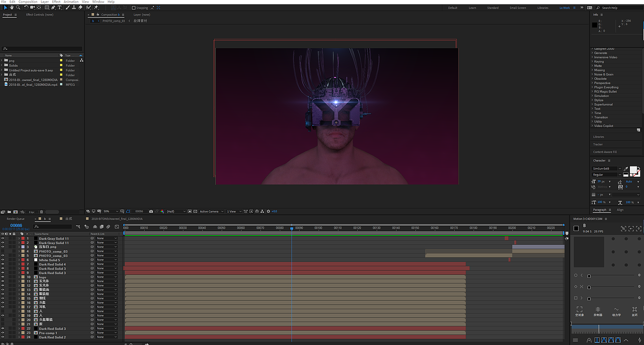
Task: Select the Brush tool
Action: click(67, 8)
